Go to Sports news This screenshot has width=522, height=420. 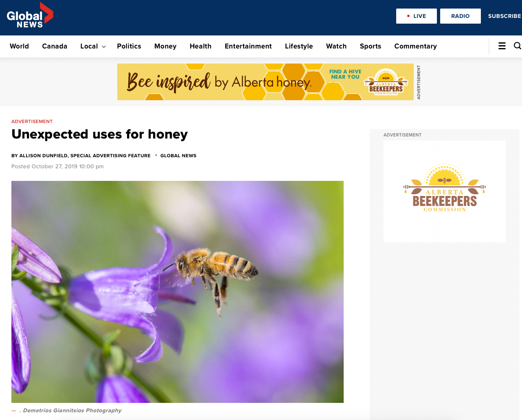pos(371,46)
